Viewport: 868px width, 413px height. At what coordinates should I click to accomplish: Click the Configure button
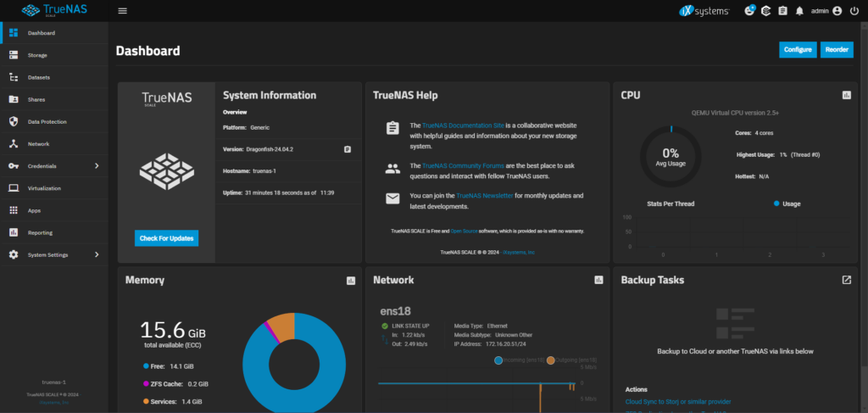[798, 50]
